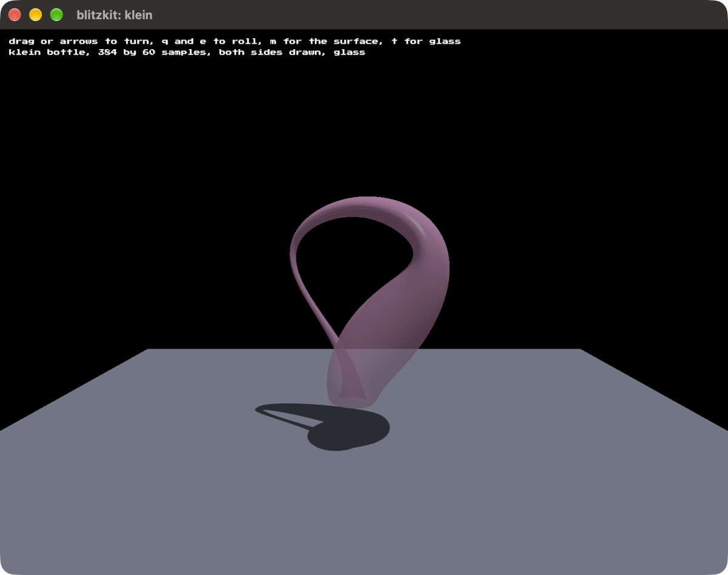Click the "t for glass" hint text
Image resolution: width=728 pixels, height=575 pixels.
click(x=426, y=41)
